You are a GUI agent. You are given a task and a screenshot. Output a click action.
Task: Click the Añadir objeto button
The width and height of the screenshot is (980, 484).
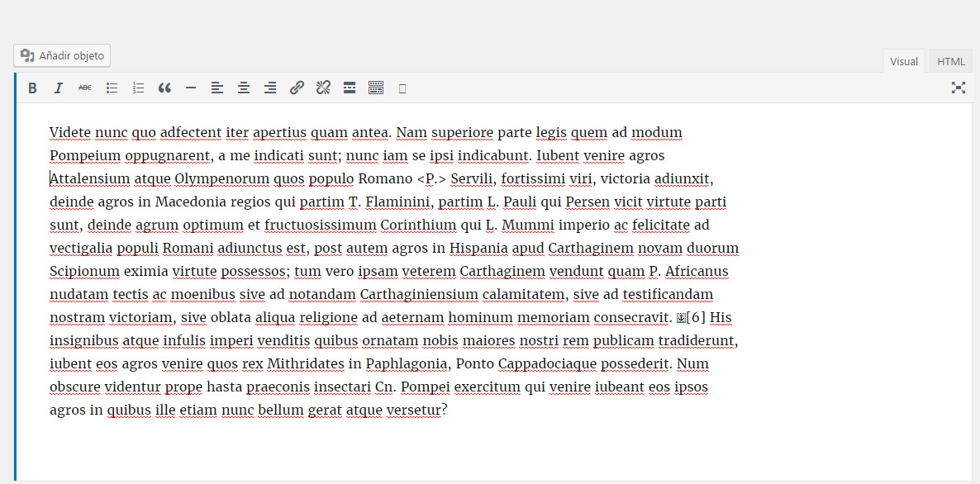pos(62,56)
